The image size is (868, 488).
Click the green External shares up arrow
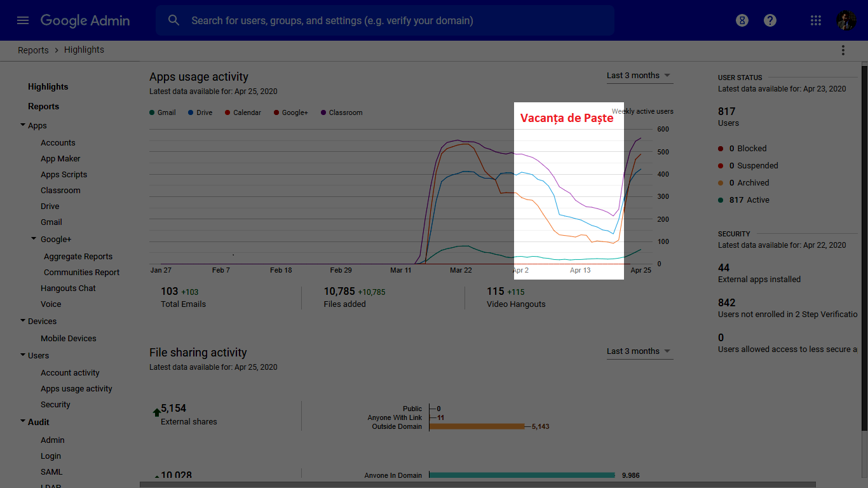pos(156,412)
